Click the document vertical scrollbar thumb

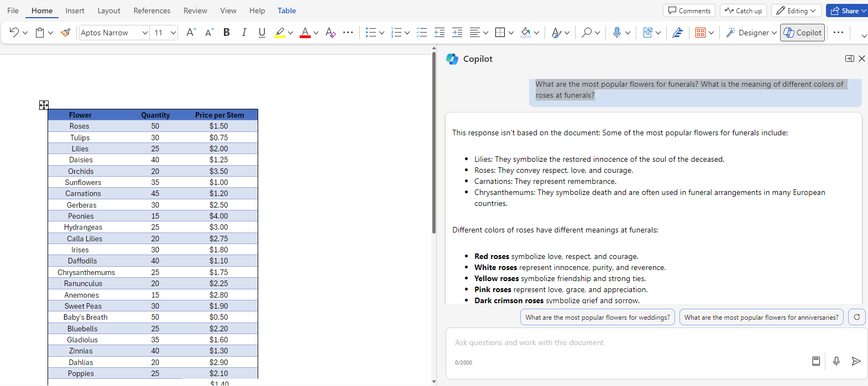click(434, 142)
